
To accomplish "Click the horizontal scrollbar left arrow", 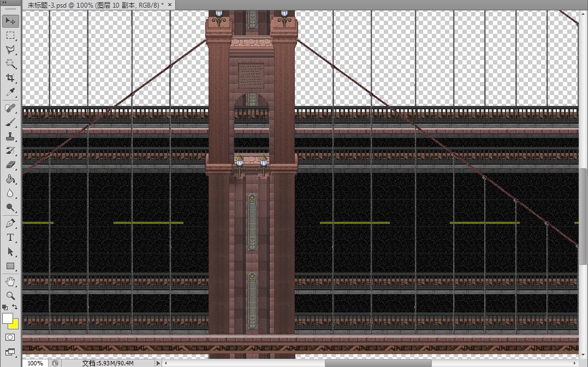I will click(166, 363).
